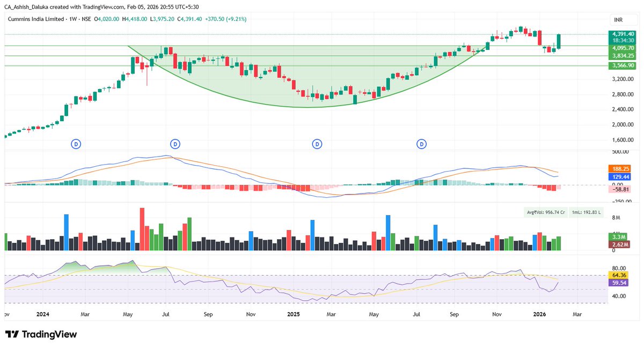The width and height of the screenshot is (644, 348).
Task: Click the dividend D marker near February 2025
Action: pyautogui.click(x=318, y=144)
